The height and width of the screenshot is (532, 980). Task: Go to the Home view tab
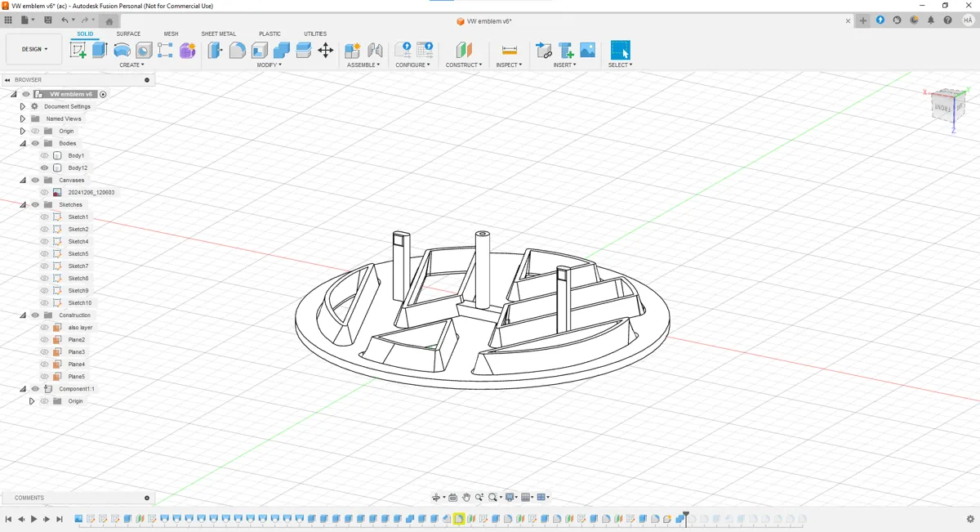[109, 21]
